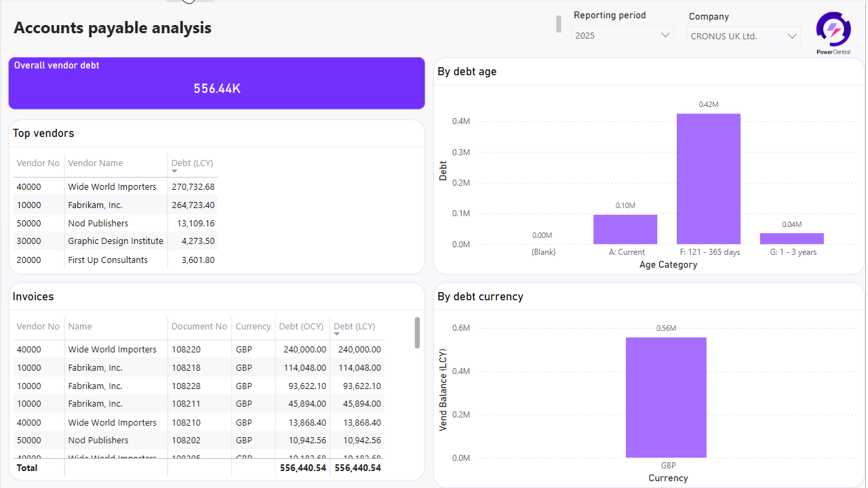
Task: Select invoice document 108218
Action: click(186, 367)
